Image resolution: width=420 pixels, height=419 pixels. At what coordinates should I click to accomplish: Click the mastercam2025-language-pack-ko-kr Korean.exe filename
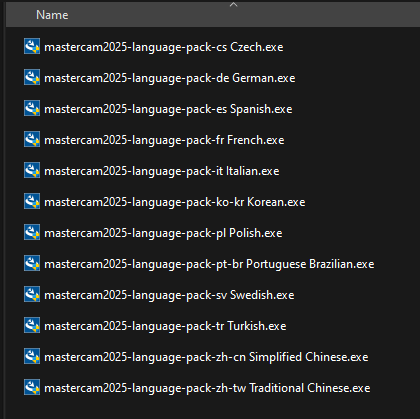(175, 202)
